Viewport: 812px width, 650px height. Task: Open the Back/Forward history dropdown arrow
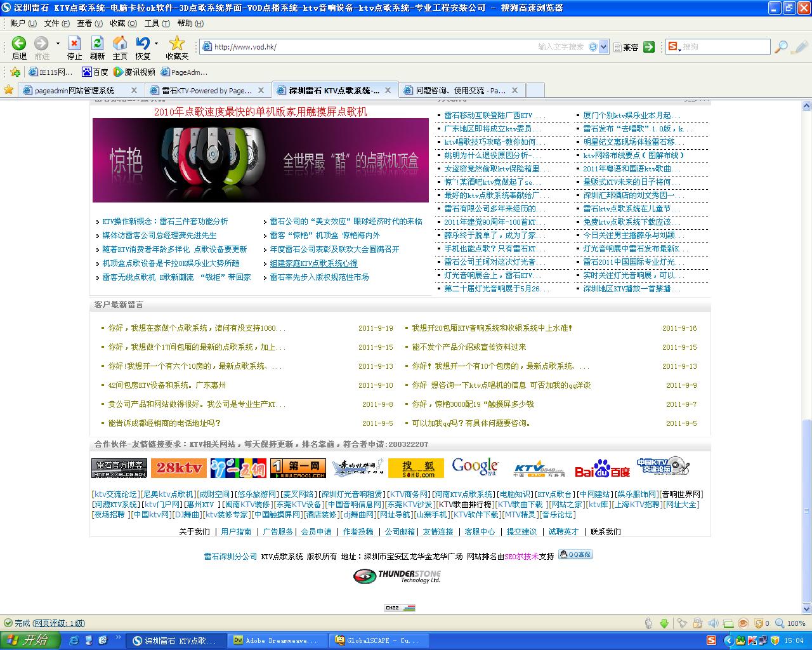tap(58, 44)
